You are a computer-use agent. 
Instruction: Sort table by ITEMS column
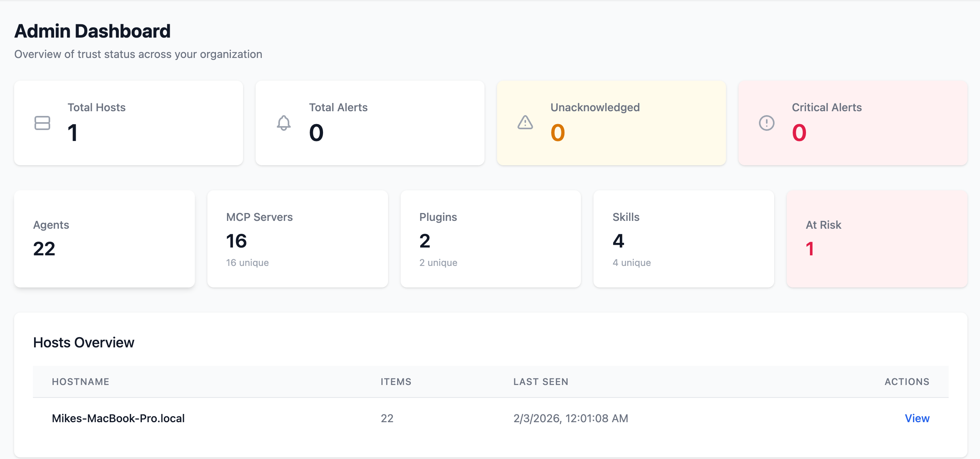(396, 381)
